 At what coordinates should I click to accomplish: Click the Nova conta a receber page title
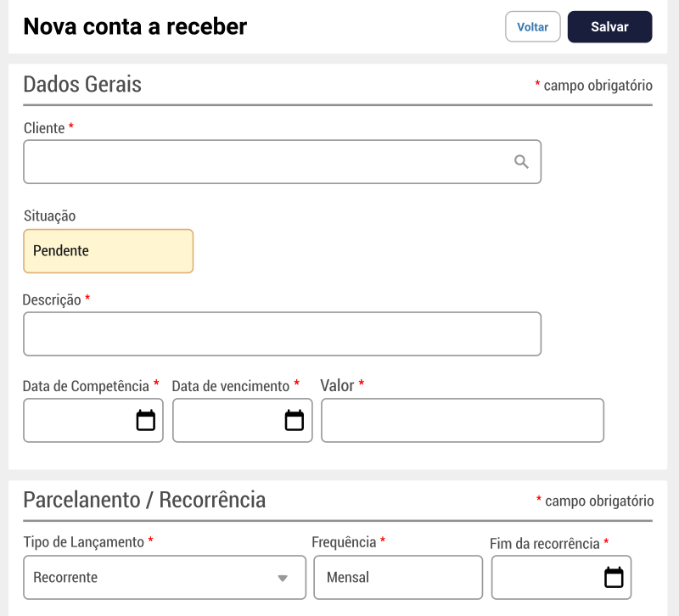point(134,26)
